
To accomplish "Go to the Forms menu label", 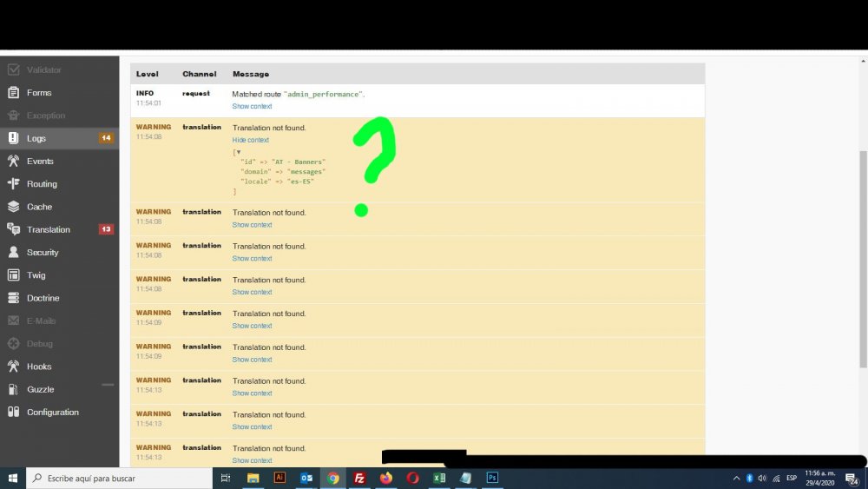I will [x=39, y=92].
